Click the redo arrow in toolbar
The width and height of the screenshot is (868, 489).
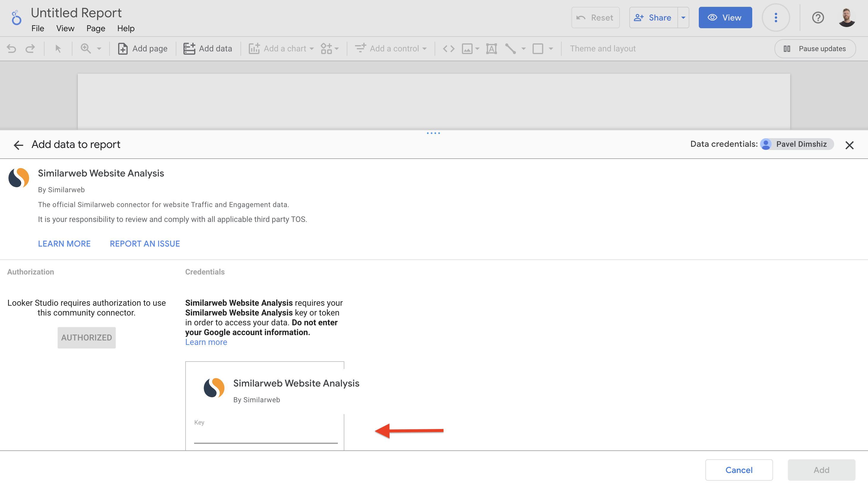(30, 48)
